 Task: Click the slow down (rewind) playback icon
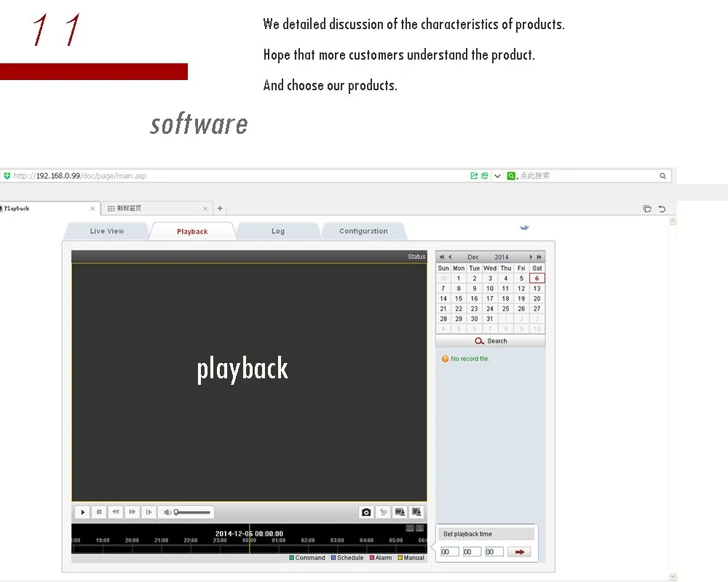pyautogui.click(x=116, y=512)
